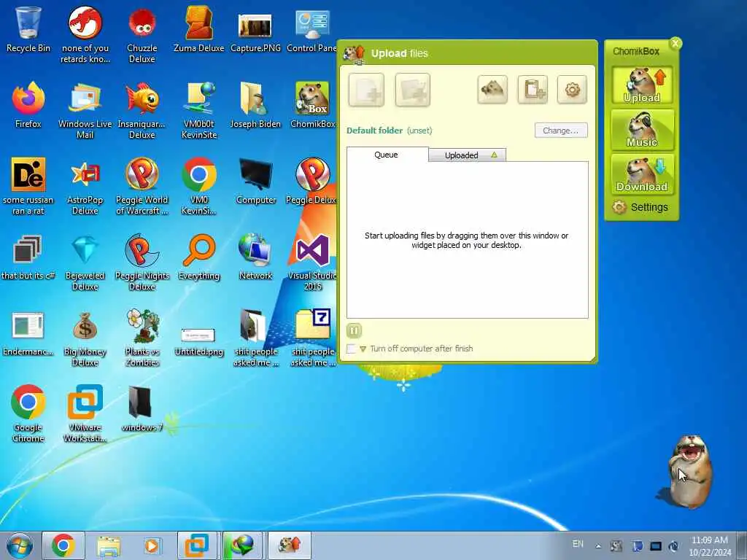The width and height of the screenshot is (747, 560).
Task: Select the Joseph Biden folder icon
Action: pyautogui.click(x=255, y=105)
